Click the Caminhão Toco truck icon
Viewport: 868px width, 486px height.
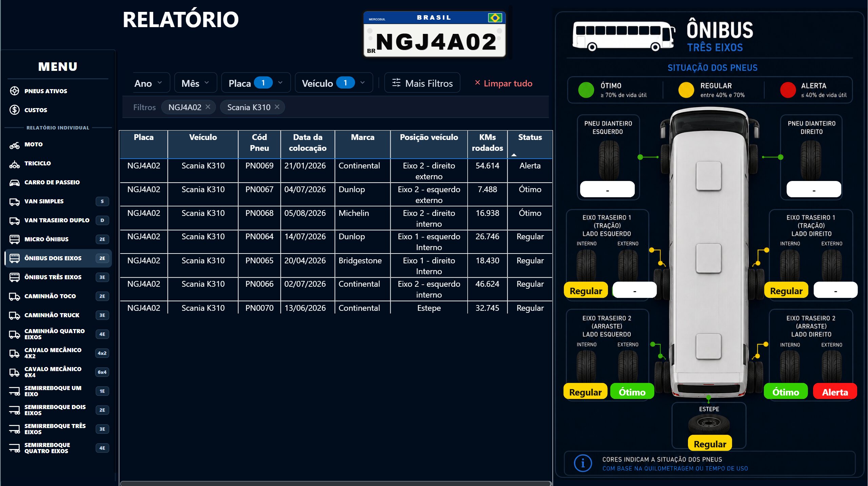click(x=15, y=296)
